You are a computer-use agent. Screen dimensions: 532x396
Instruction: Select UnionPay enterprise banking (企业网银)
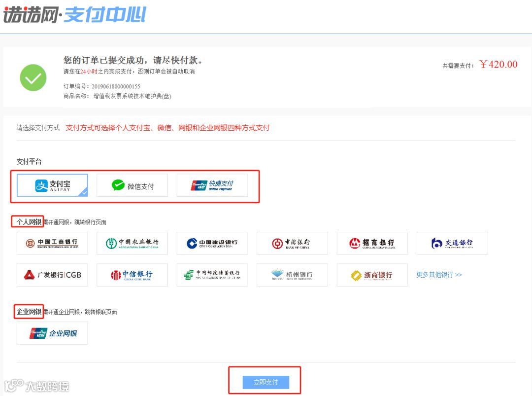click(x=52, y=333)
